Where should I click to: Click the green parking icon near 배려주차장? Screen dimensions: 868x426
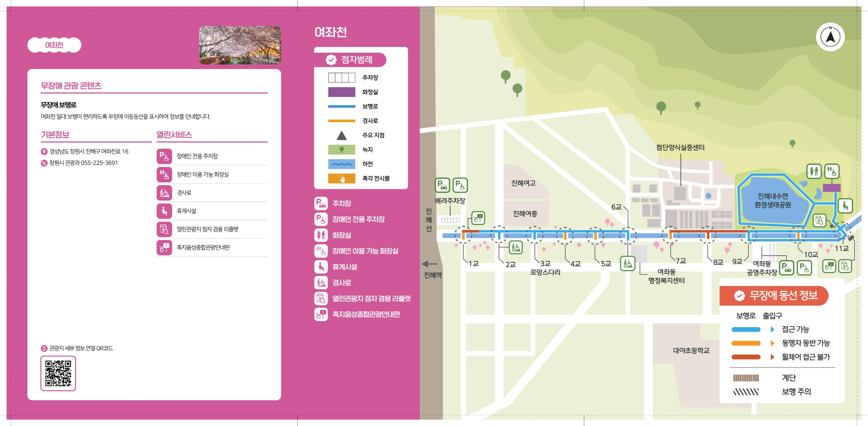pos(442,185)
